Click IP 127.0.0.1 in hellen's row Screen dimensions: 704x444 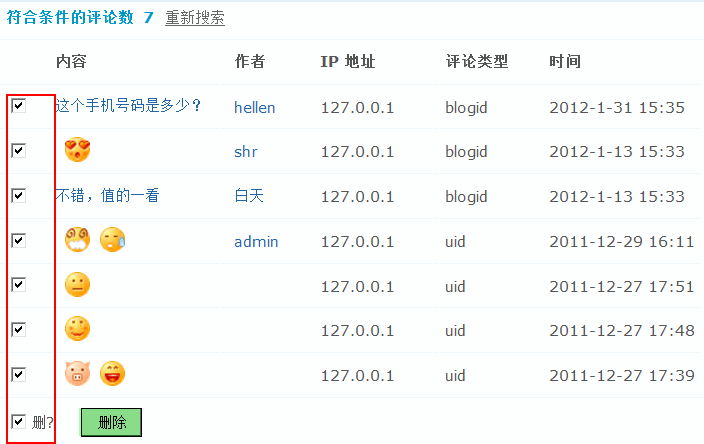click(357, 108)
